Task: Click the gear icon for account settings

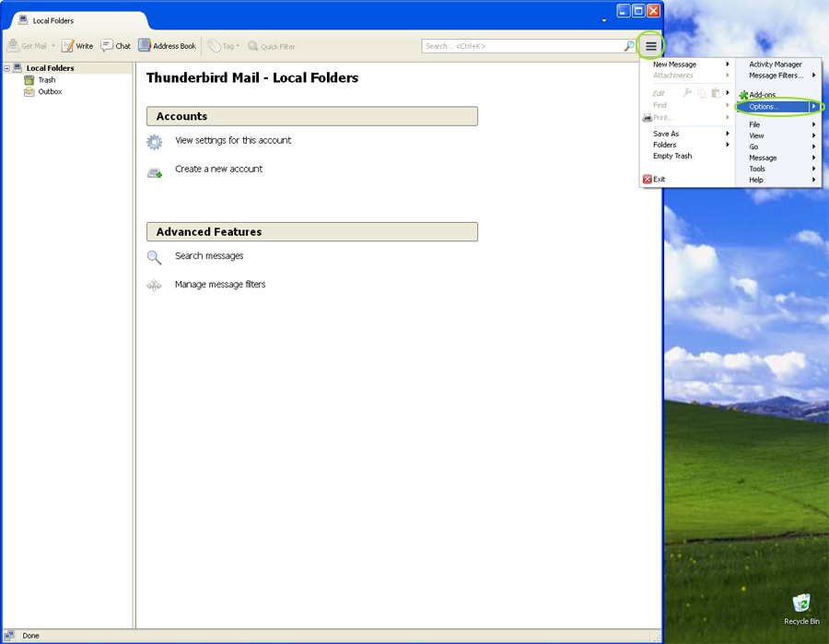Action: click(x=155, y=142)
